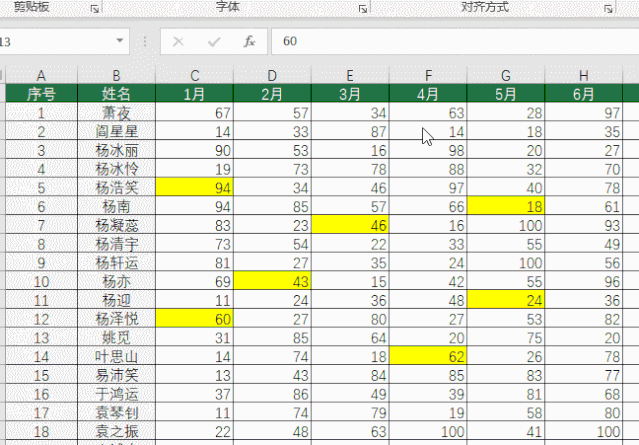Select column H header
The image size is (639, 445).
click(585, 75)
